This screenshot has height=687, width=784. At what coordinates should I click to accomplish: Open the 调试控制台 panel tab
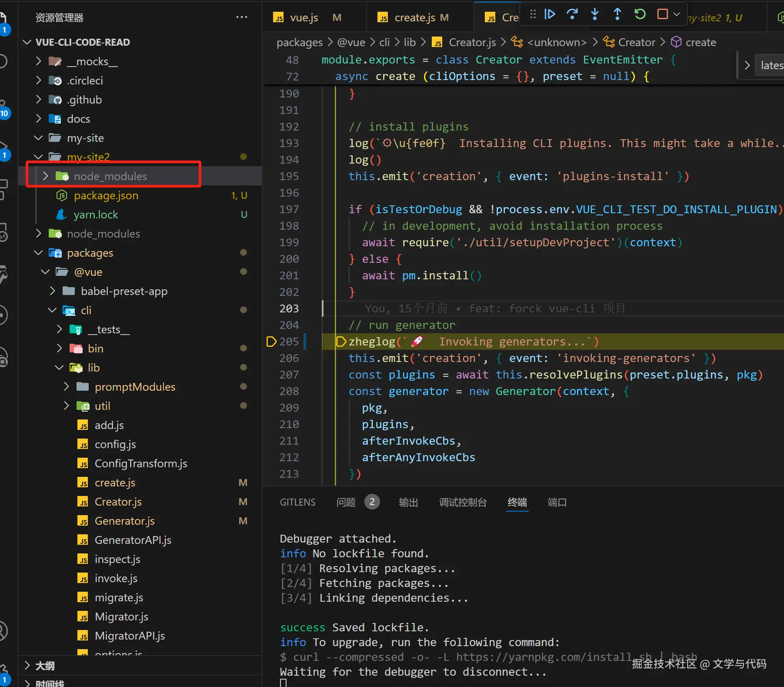point(463,503)
